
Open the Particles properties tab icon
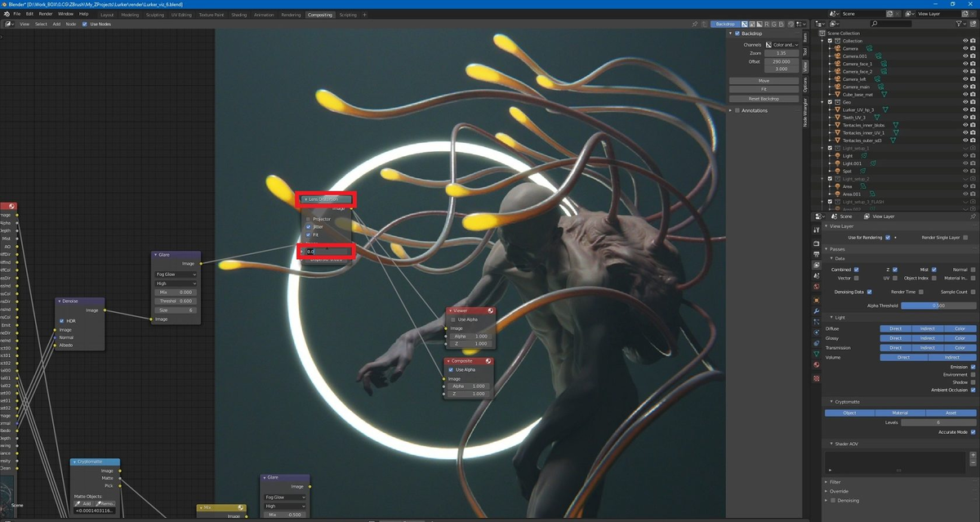point(816,322)
